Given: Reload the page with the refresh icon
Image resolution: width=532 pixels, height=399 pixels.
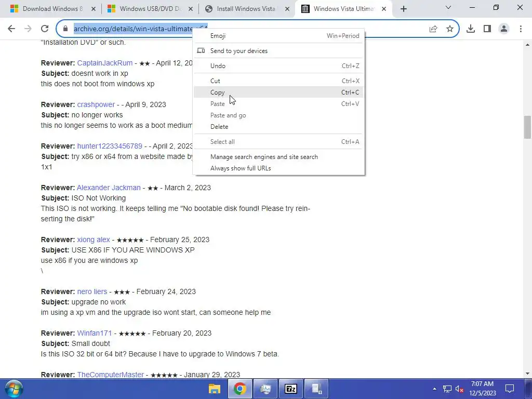Looking at the screenshot, I should coord(45,29).
